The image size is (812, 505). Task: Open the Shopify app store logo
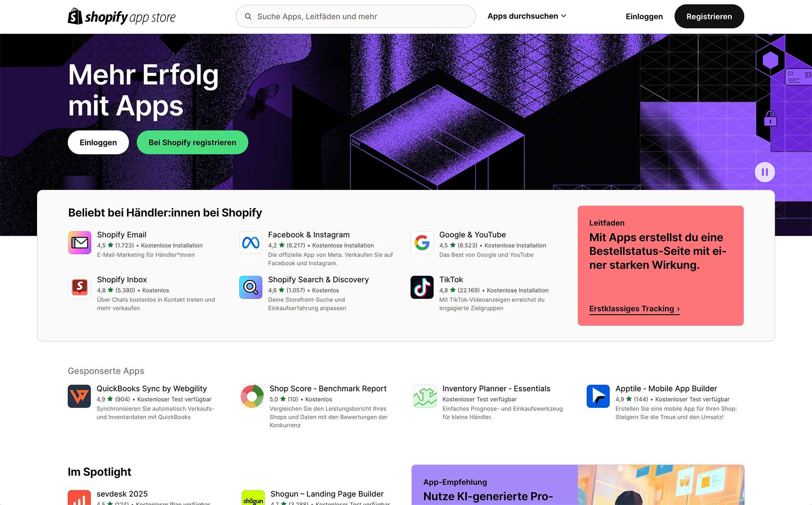(121, 17)
